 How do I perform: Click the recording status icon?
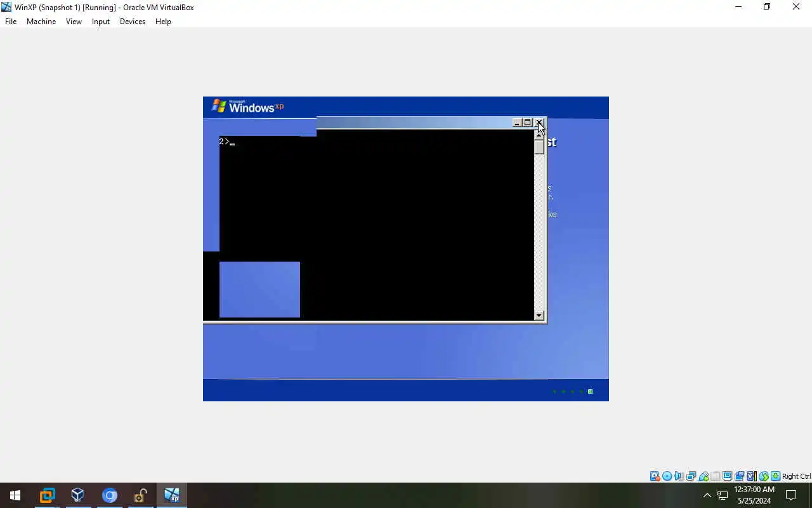[740, 476]
